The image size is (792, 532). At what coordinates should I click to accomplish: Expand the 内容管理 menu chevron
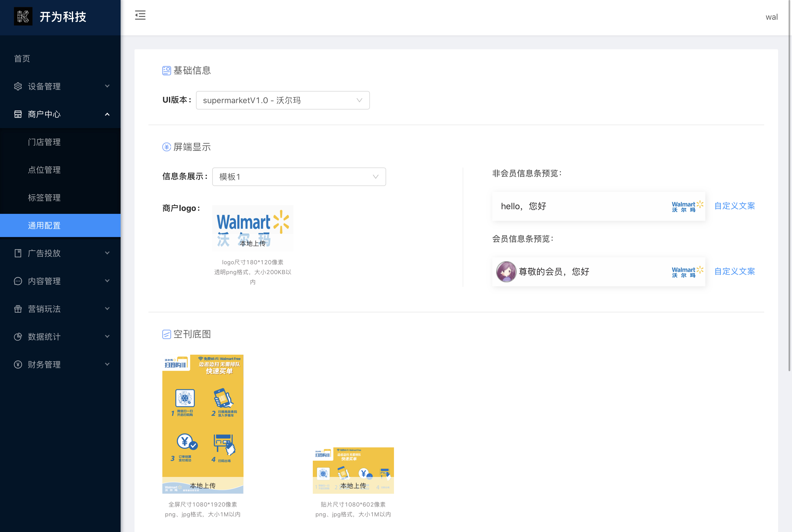(x=107, y=281)
